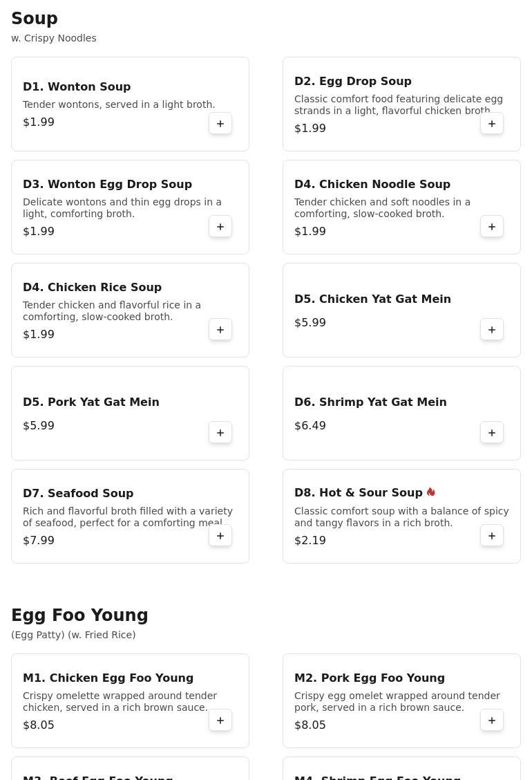Add D1. Wonton Soup with plus icon
The height and width of the screenshot is (780, 532).
coord(220,123)
